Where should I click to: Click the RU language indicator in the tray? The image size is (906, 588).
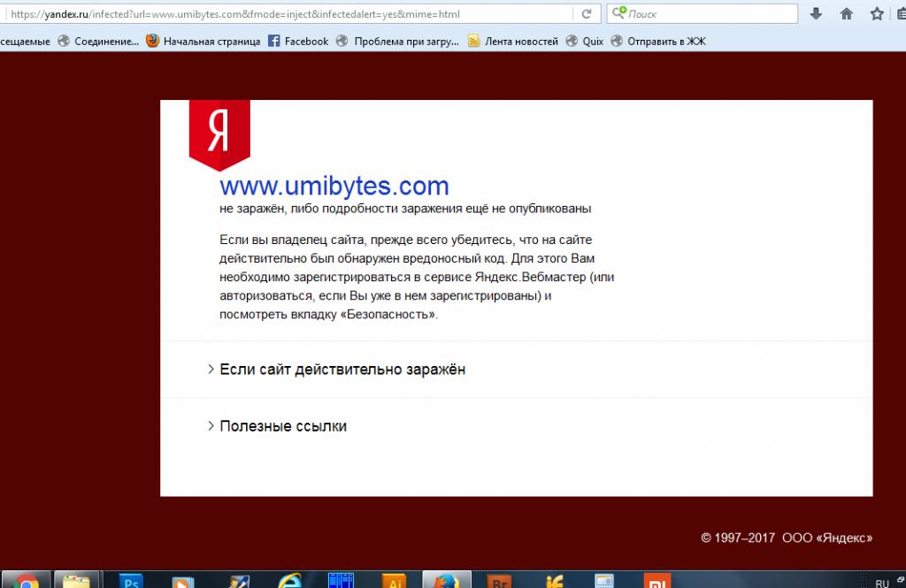(882, 584)
